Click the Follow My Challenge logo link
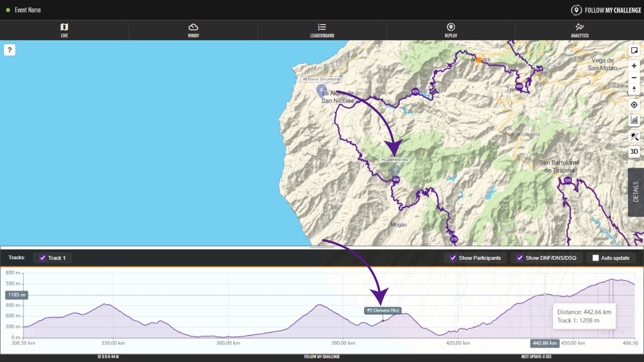Image resolution: width=644 pixels, height=362 pixels. point(606,10)
